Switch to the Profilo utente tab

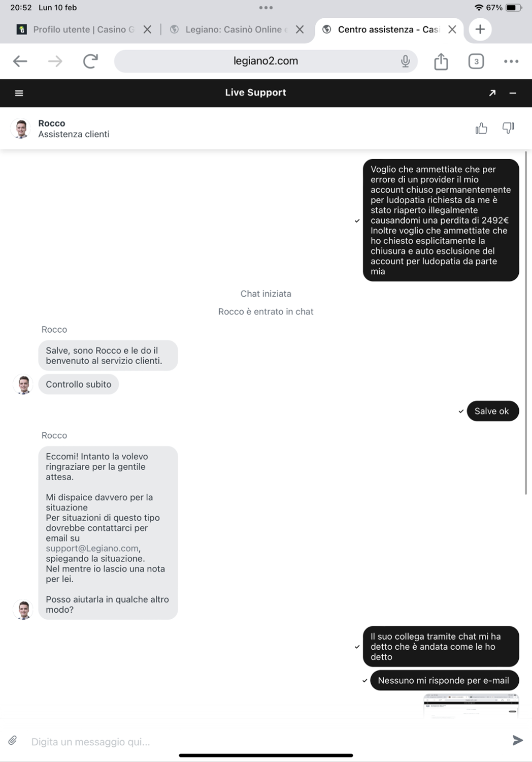coord(76,29)
